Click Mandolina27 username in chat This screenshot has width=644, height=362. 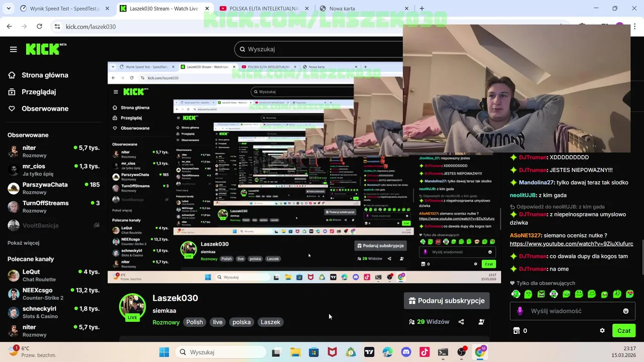536,183
